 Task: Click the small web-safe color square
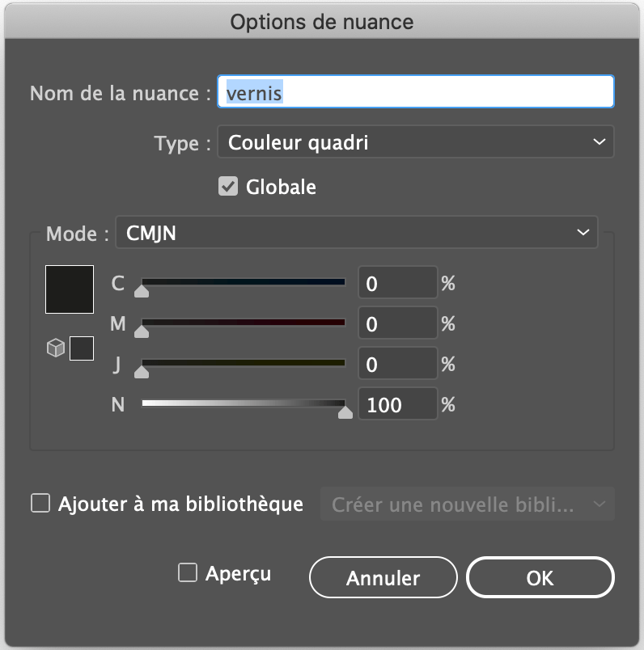click(x=82, y=349)
